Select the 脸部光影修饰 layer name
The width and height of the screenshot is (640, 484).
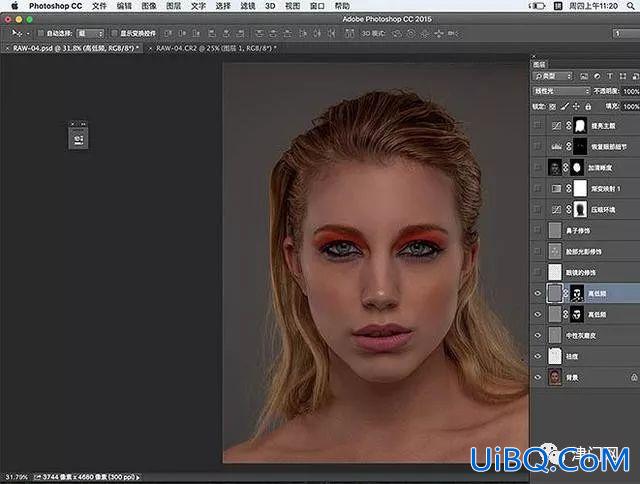pyautogui.click(x=583, y=251)
